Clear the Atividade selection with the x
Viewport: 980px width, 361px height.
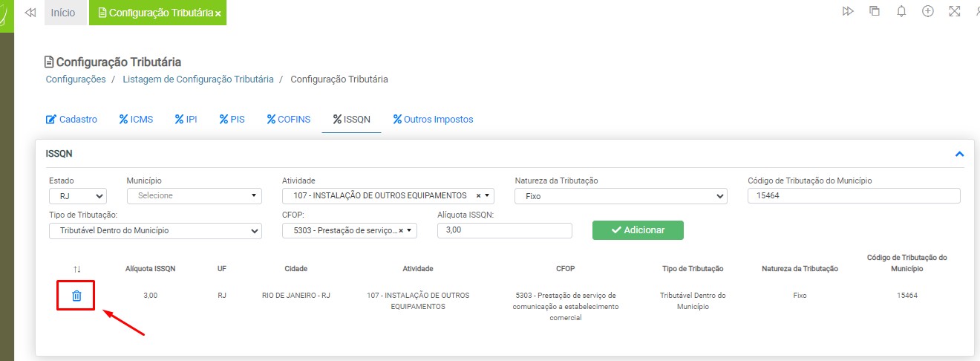478,196
